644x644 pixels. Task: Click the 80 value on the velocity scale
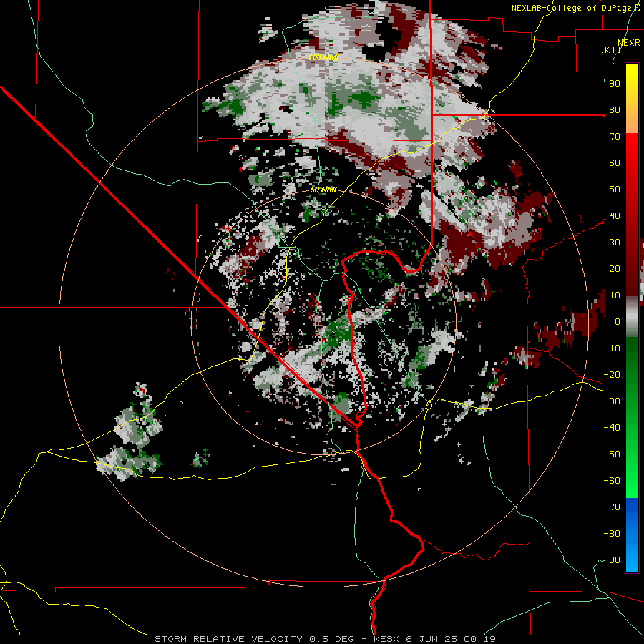click(615, 110)
